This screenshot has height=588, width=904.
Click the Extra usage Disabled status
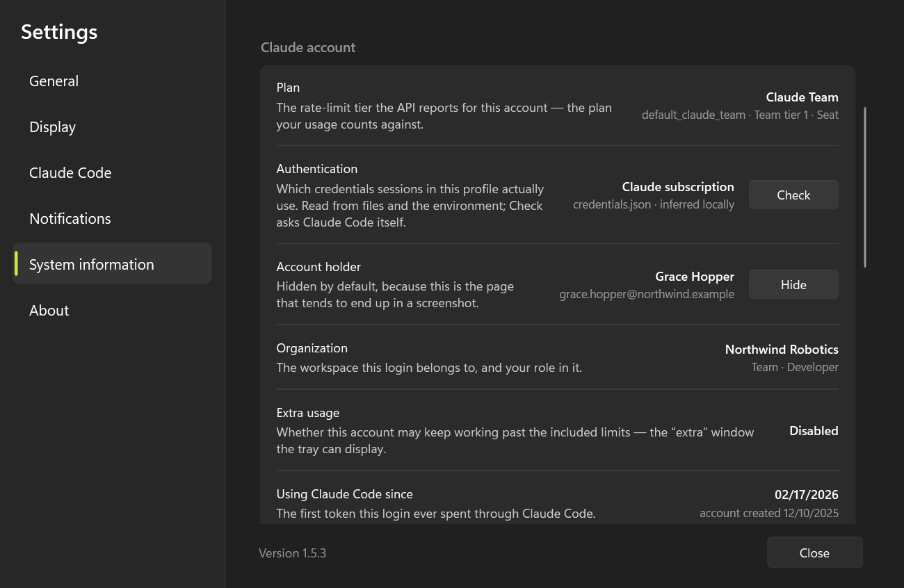pyautogui.click(x=814, y=431)
